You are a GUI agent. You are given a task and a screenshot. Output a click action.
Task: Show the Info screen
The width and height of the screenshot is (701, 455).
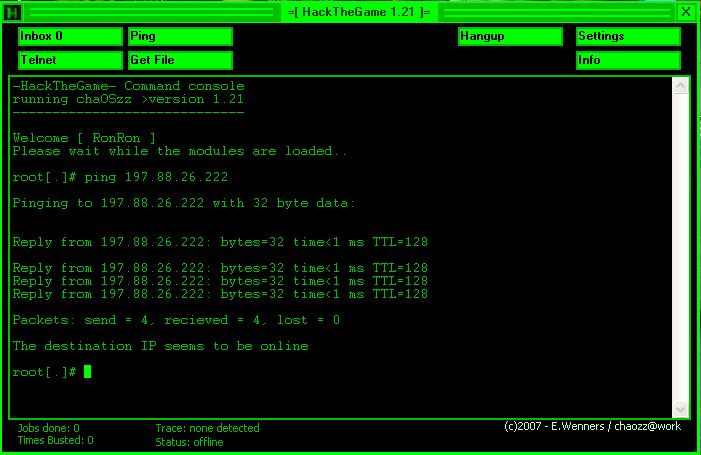pyautogui.click(x=628, y=61)
